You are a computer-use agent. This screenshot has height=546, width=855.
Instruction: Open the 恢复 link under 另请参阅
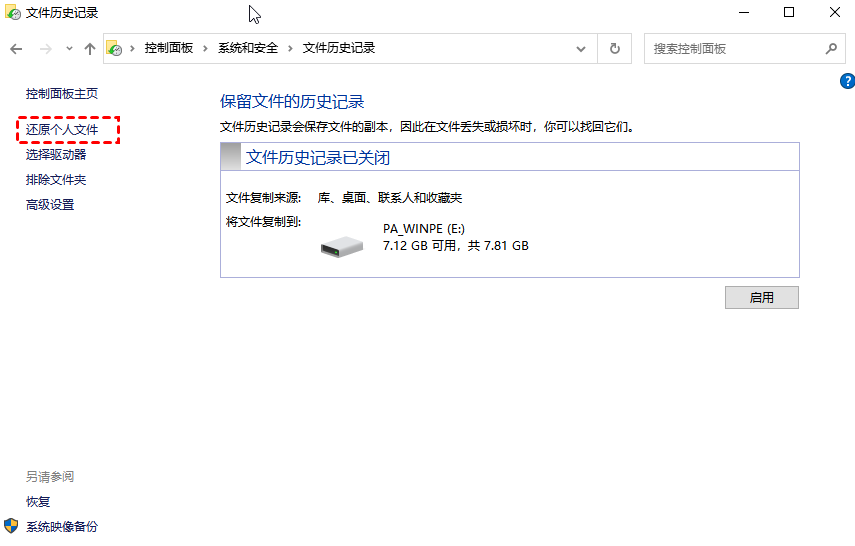pos(38,502)
